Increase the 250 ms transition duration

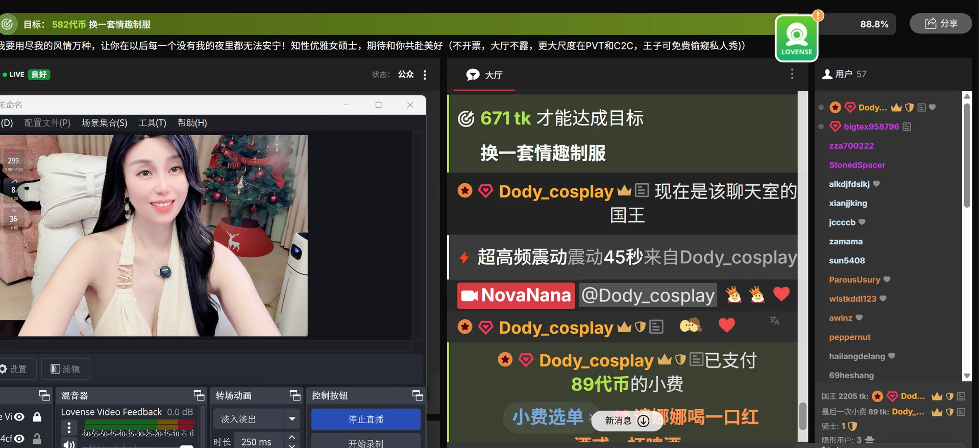click(291, 437)
